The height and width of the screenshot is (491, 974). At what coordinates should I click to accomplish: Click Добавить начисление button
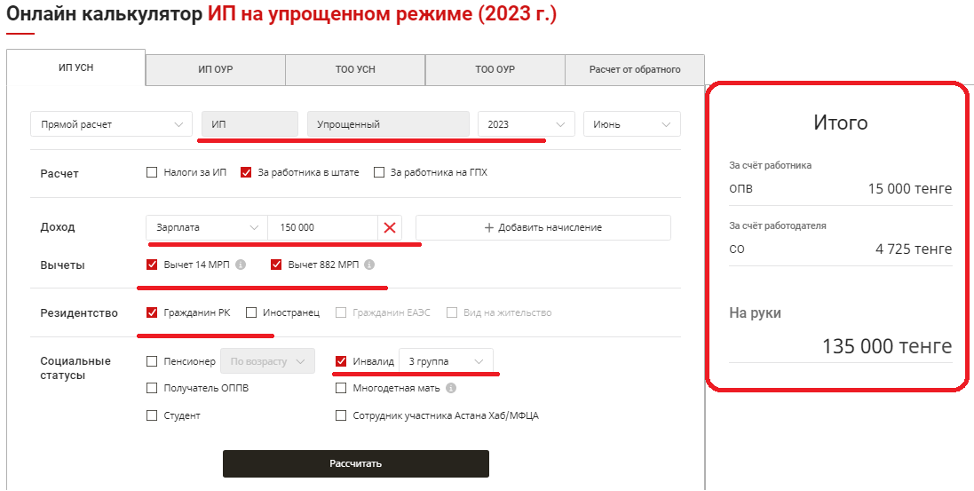[x=543, y=227]
